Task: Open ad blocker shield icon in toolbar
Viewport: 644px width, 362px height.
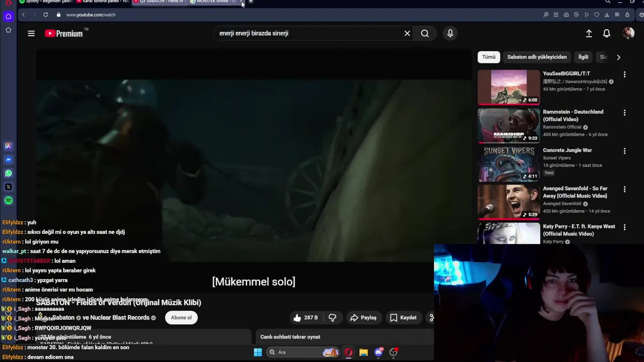Action: point(576,15)
